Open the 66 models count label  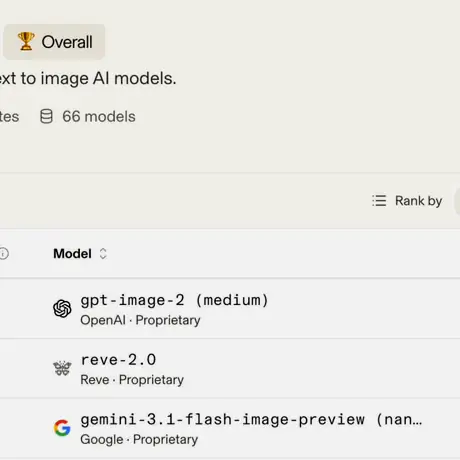point(99,117)
